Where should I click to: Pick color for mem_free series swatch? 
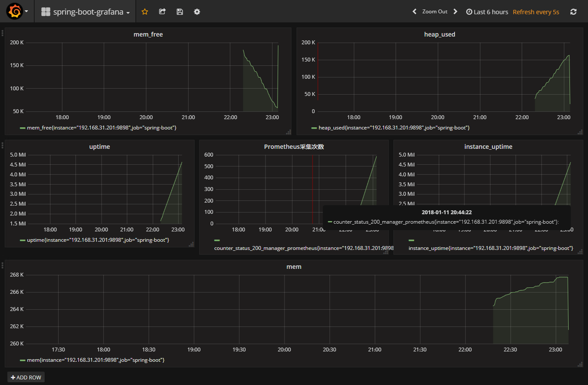coord(23,128)
